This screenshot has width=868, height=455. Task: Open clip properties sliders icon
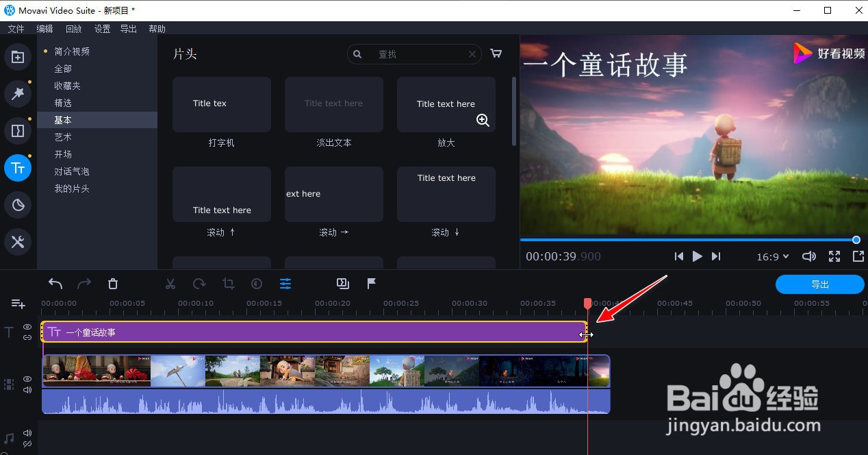(x=285, y=284)
